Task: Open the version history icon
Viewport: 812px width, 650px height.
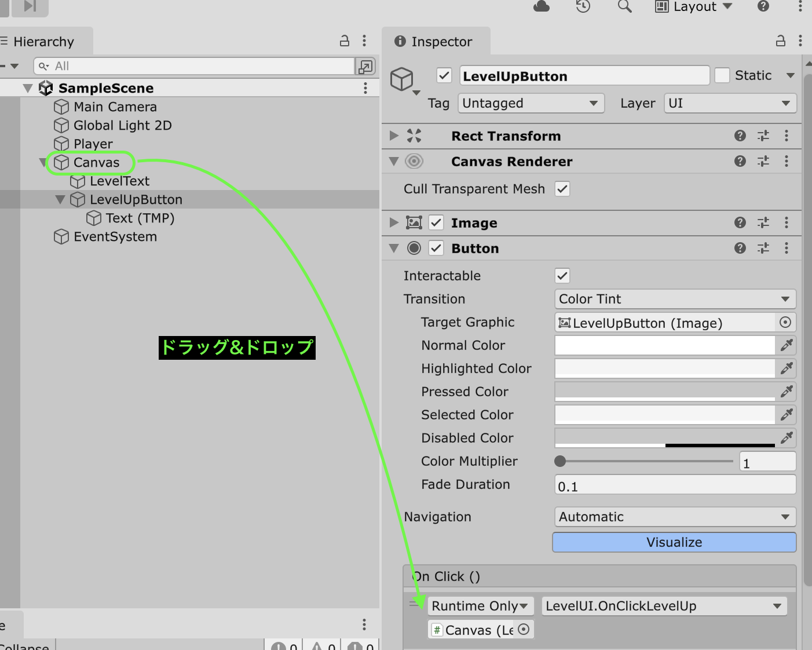Action: pyautogui.click(x=583, y=6)
